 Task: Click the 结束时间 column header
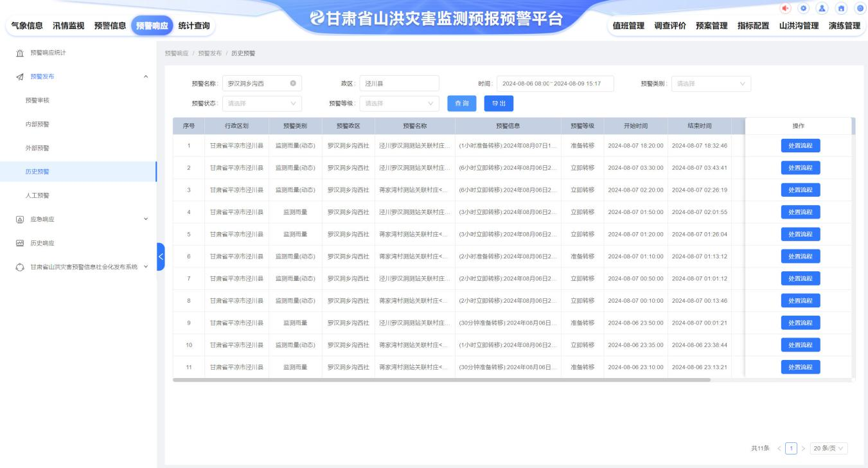(x=700, y=126)
